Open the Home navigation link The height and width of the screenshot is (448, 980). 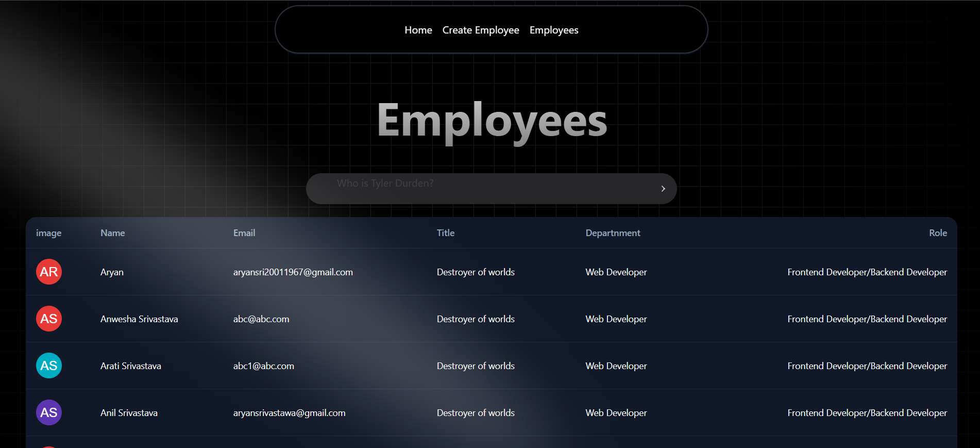coord(418,30)
